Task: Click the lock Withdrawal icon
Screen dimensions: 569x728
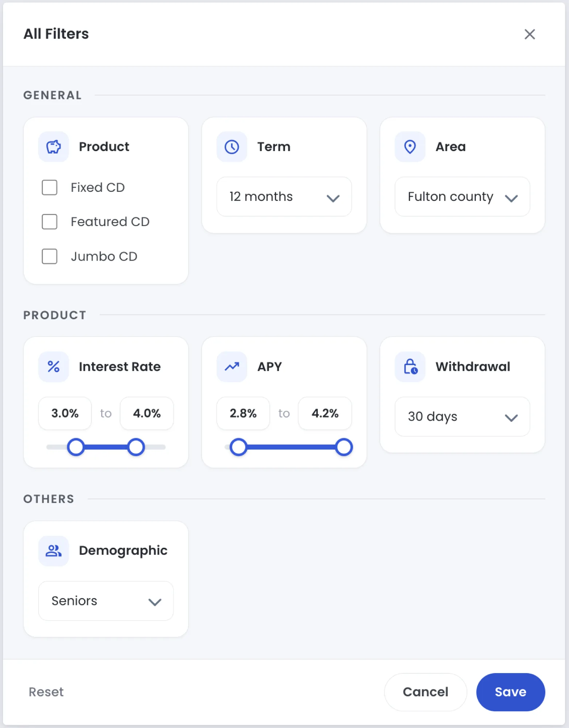Action: pos(410,367)
